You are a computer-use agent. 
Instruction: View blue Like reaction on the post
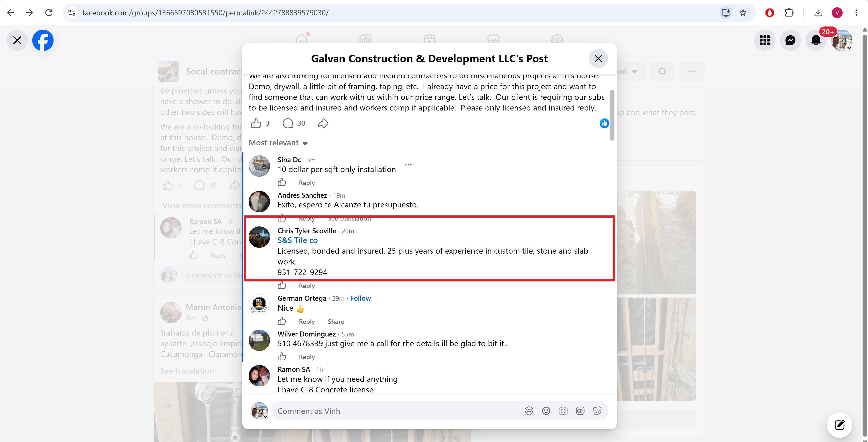[x=604, y=123]
